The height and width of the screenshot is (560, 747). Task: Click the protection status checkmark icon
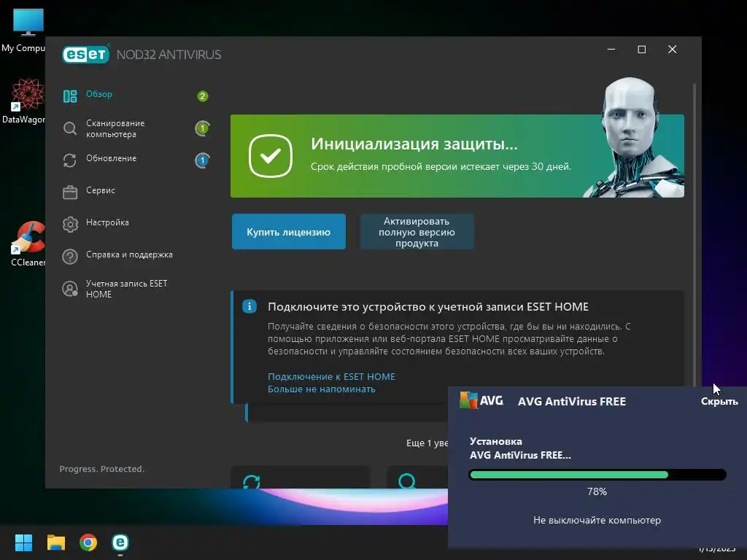pyautogui.click(x=271, y=156)
